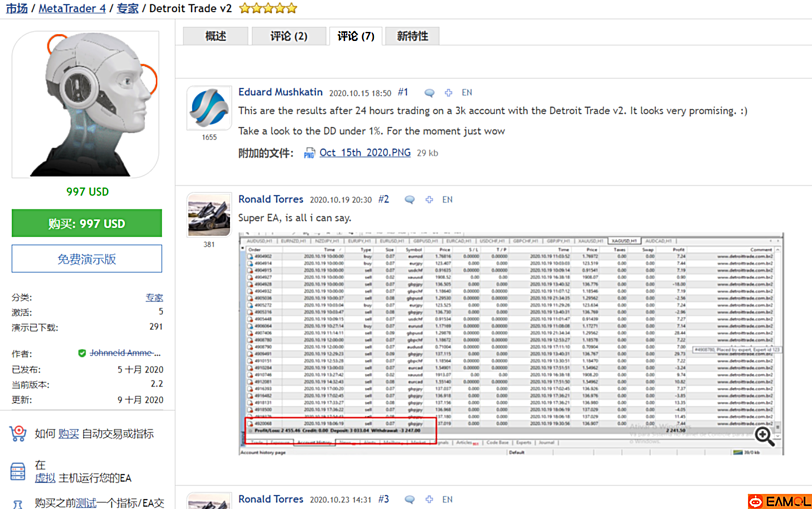Click the verified shield icon beside author
Screen dimensions: 812x509
82,353
